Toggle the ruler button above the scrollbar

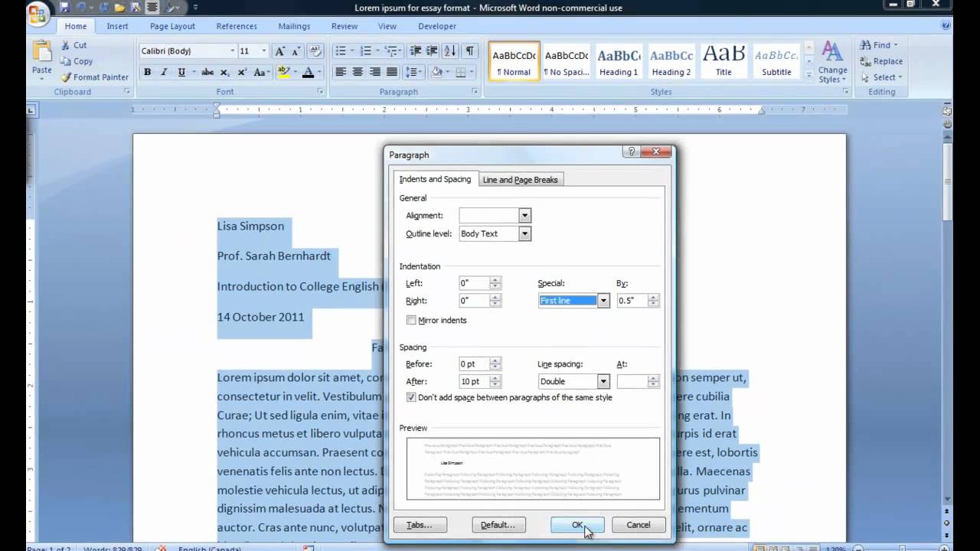947,111
